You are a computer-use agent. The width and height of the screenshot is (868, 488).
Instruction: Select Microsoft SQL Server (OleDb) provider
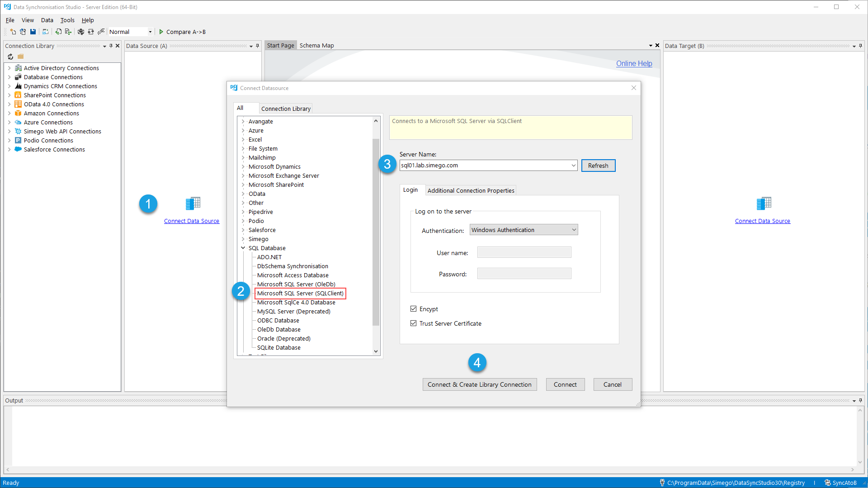tap(296, 284)
